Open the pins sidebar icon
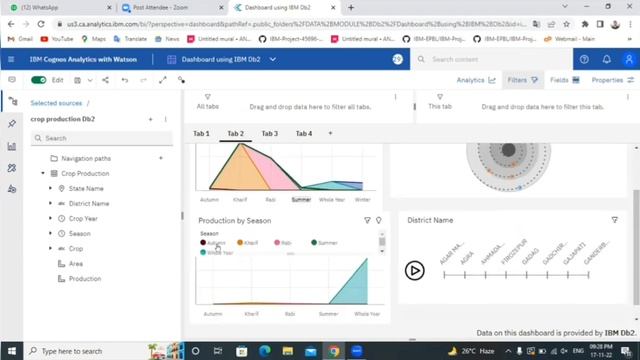The height and width of the screenshot is (360, 640). [x=12, y=124]
